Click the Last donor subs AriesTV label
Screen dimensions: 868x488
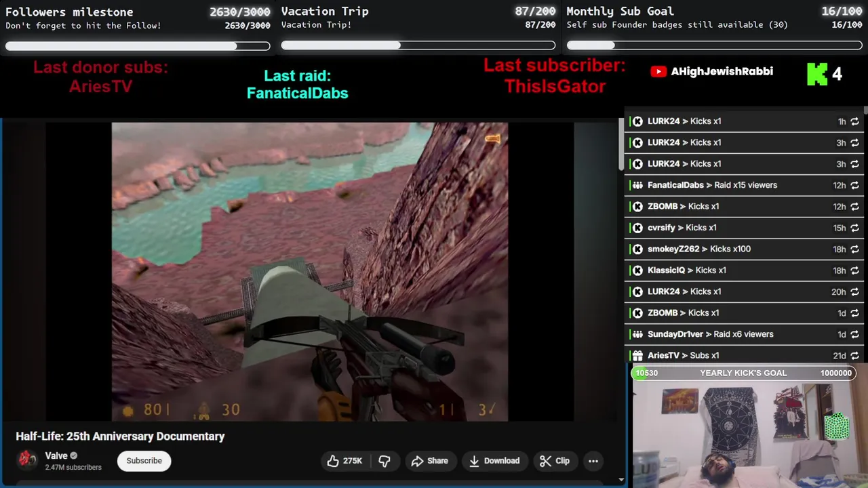tap(100, 77)
